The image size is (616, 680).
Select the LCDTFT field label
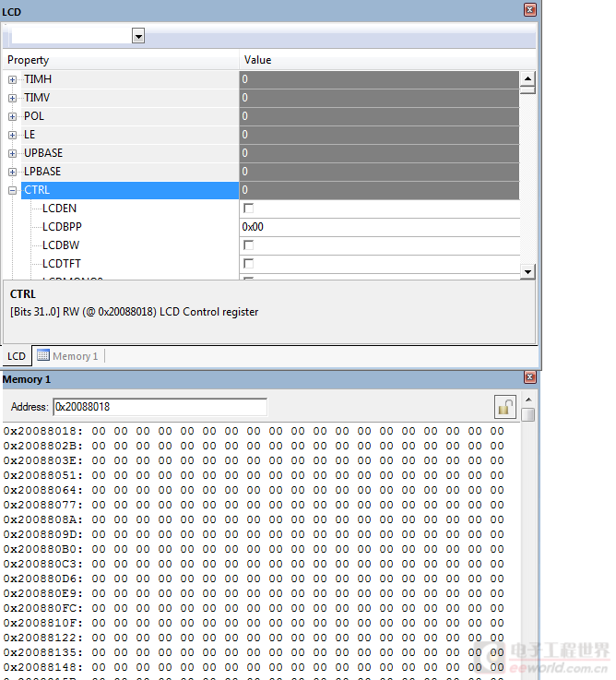pos(62,264)
